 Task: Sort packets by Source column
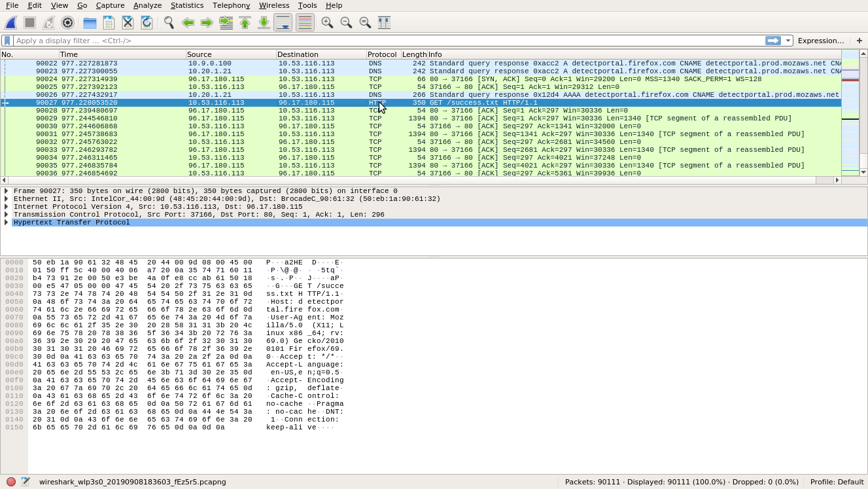click(231, 54)
